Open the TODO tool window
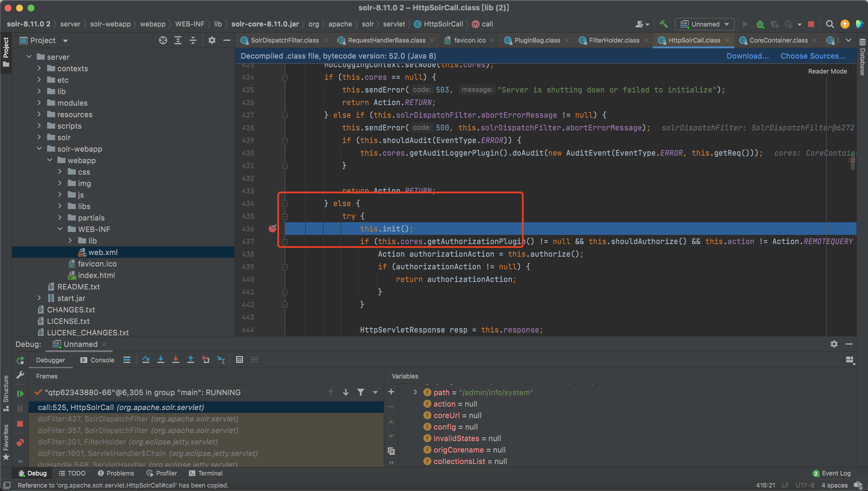The image size is (868, 491). coord(72,473)
